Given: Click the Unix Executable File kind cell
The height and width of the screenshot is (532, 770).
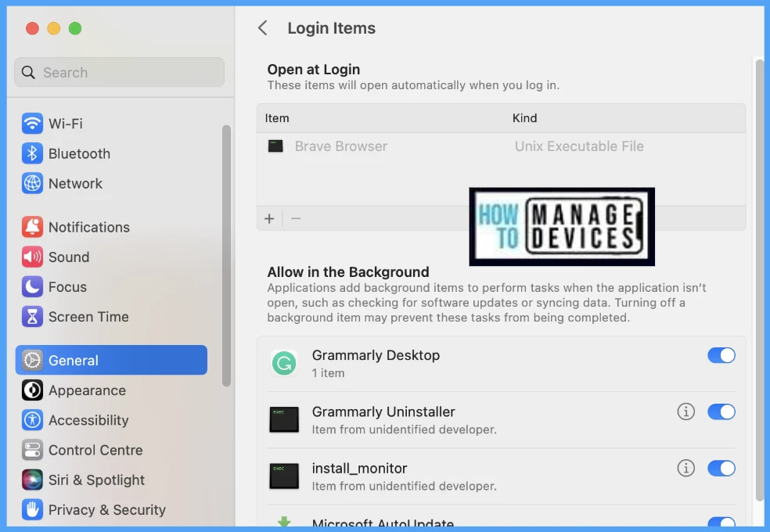Looking at the screenshot, I should (x=579, y=146).
